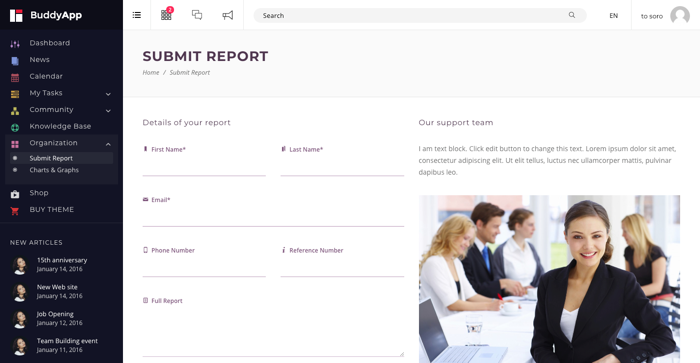The image size is (700, 363).
Task: Go to Knowledge Base in sidebar
Action: point(60,126)
